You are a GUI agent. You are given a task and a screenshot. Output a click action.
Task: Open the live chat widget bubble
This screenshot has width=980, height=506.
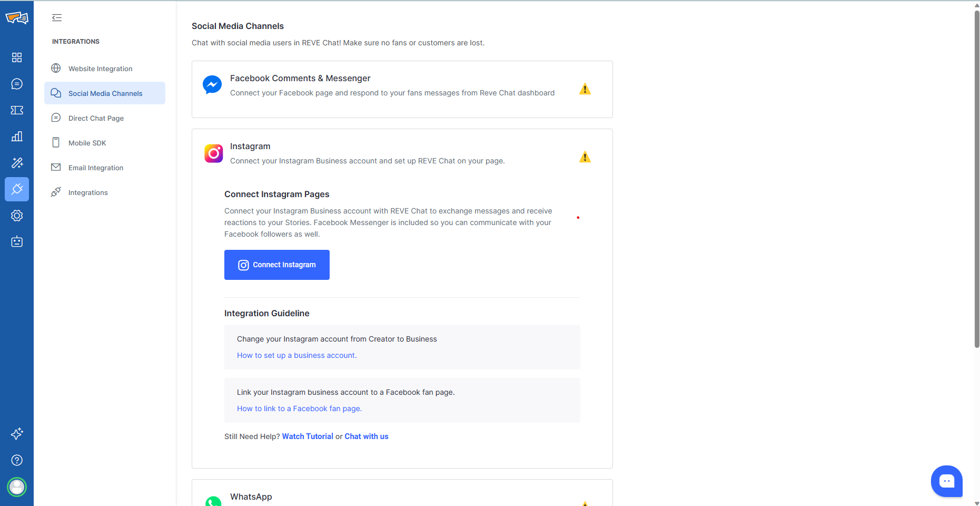click(947, 481)
